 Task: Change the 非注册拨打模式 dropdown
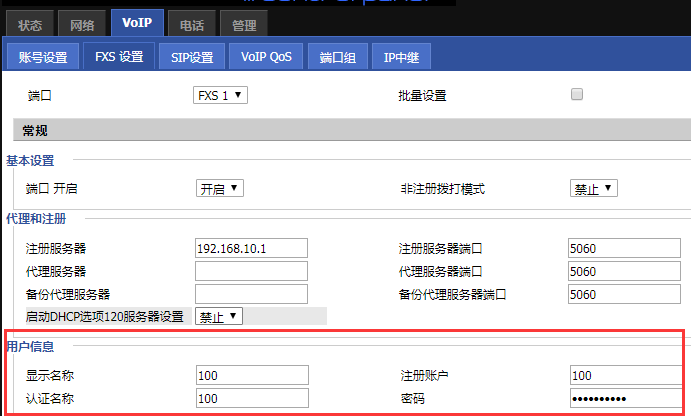tap(594, 188)
